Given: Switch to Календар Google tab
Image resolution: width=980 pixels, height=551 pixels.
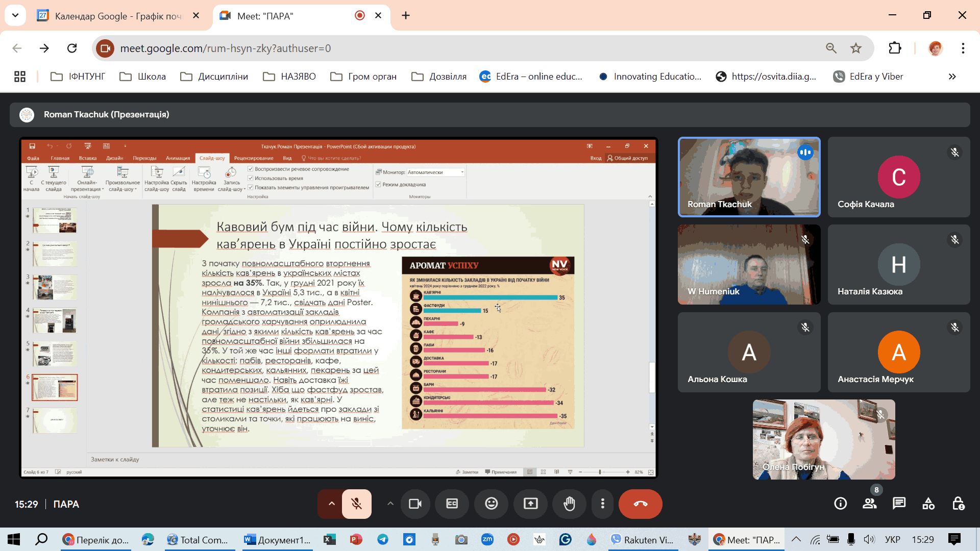Looking at the screenshot, I should click(117, 16).
